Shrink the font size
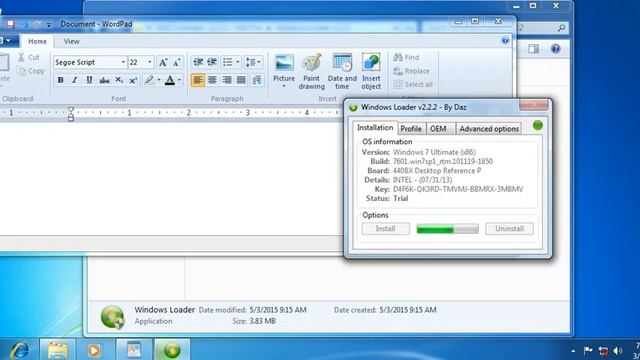The height and width of the screenshot is (360, 640). (177, 62)
